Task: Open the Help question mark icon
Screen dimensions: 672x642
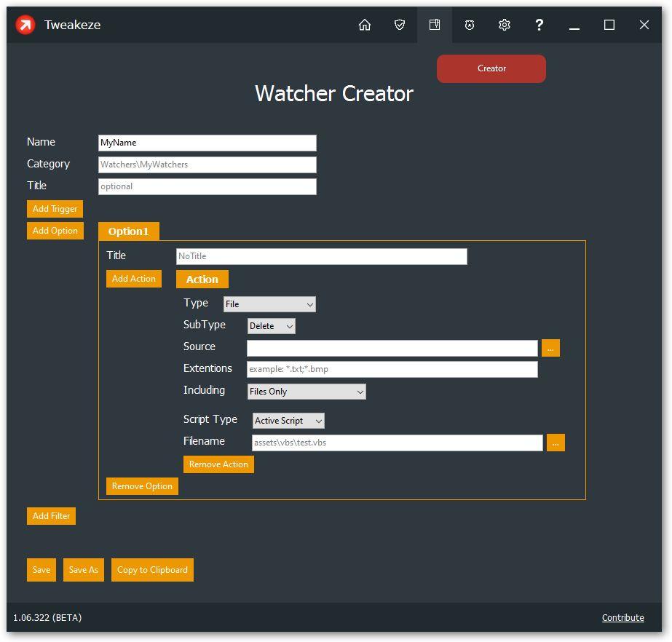Action: tap(539, 25)
